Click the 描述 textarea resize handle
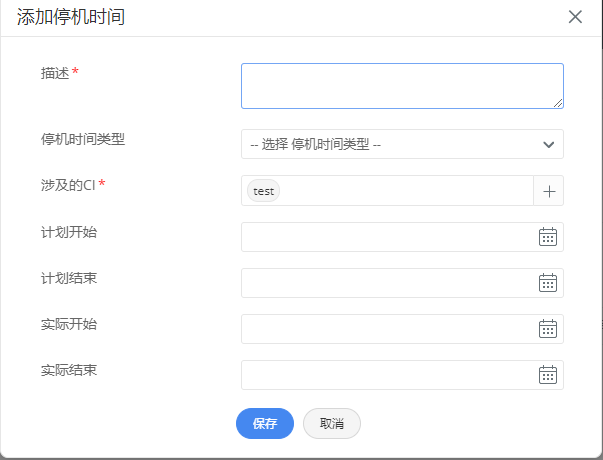This screenshot has width=603, height=460. pyautogui.click(x=558, y=102)
